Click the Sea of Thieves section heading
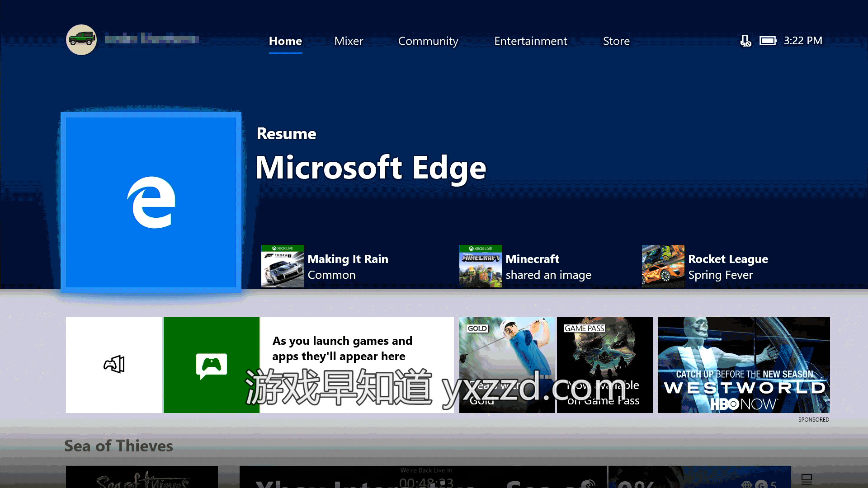Screen dimensions: 868x488 click(118, 446)
